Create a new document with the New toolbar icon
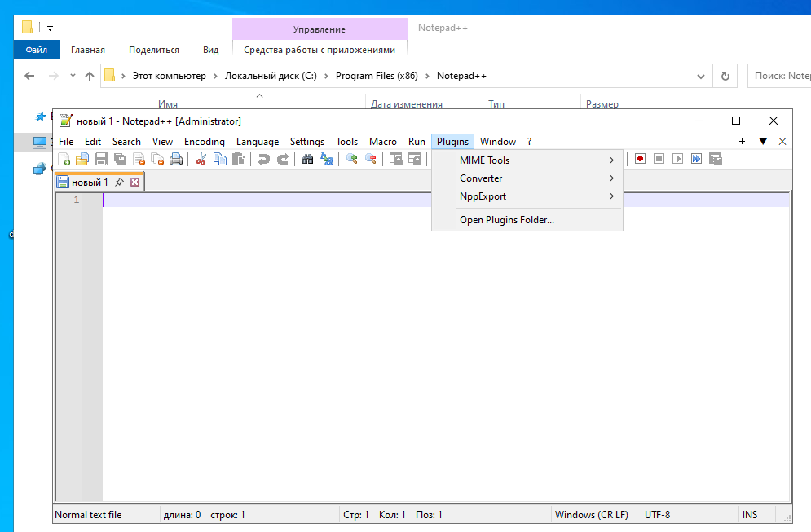Screen dimensions: 811x532 (64, 159)
